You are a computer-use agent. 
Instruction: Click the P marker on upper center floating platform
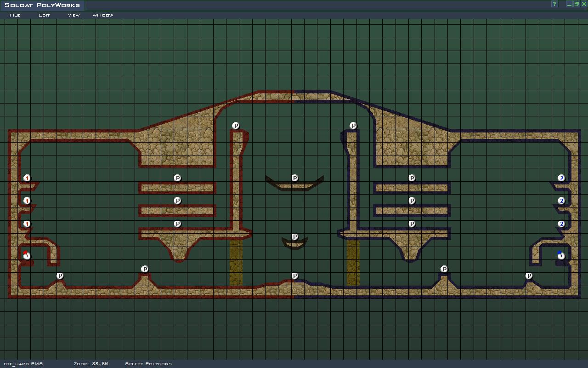pyautogui.click(x=295, y=178)
